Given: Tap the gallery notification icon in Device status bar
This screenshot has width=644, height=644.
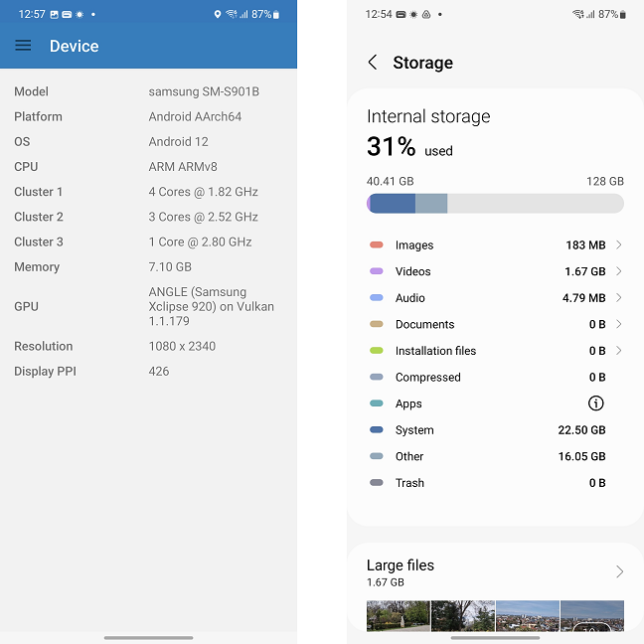Looking at the screenshot, I should pos(55,15).
